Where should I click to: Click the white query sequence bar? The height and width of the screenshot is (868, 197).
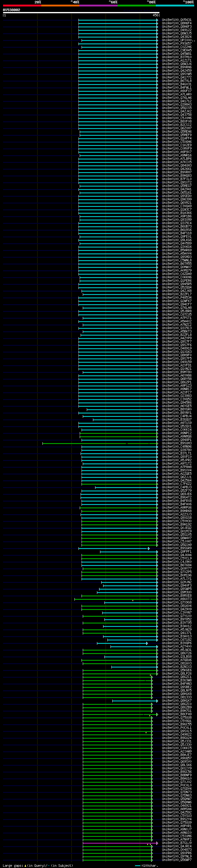coord(81,13)
